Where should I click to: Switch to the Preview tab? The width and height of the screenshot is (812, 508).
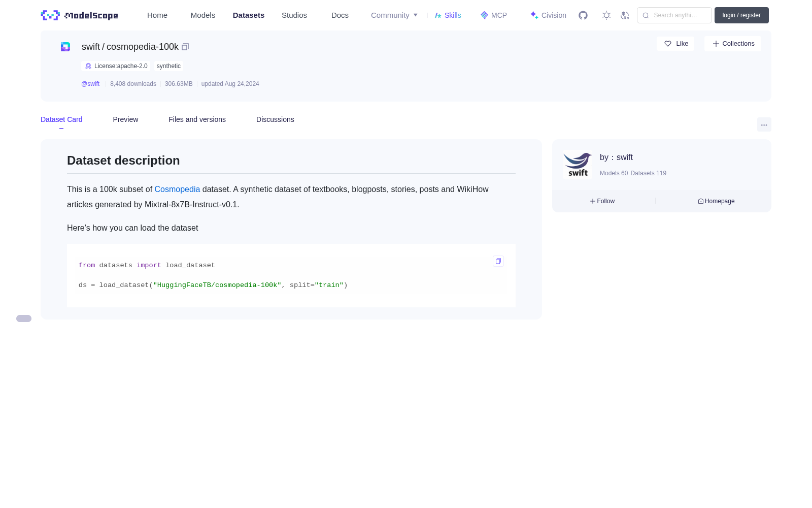125,119
